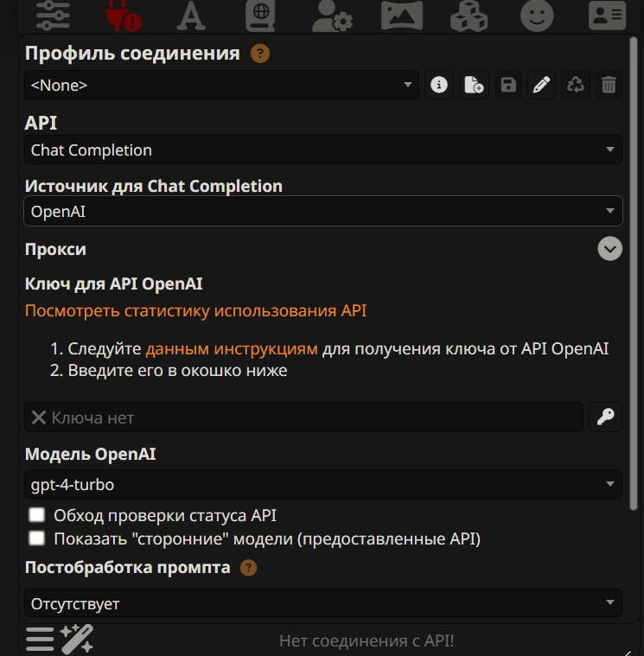This screenshot has width=644, height=656.
Task: Open character management card icon
Action: tap(607, 15)
